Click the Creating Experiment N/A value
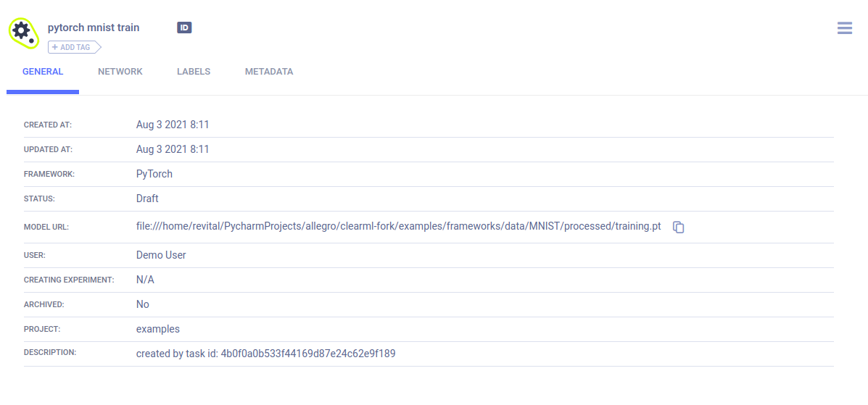Screen dimensions: 868x405 click(145, 280)
